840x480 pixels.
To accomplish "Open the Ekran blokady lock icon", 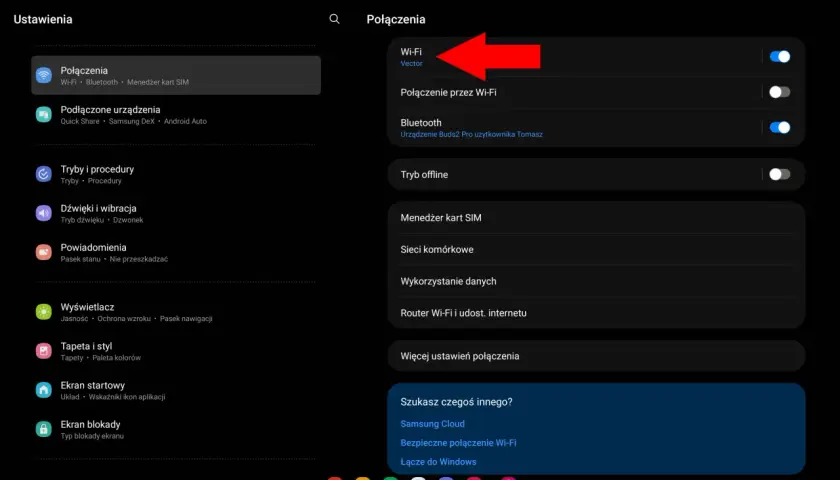I will (44, 429).
